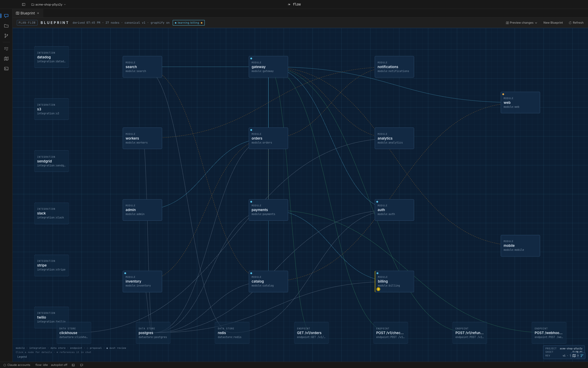
Task: Select the web module node
Action: pos(520,103)
